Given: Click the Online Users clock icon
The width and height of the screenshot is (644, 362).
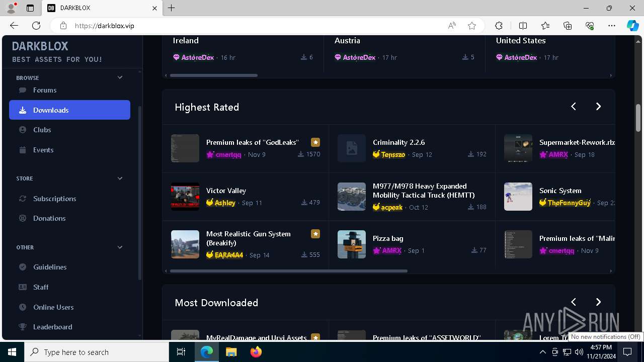Looking at the screenshot, I should pos(23,307).
